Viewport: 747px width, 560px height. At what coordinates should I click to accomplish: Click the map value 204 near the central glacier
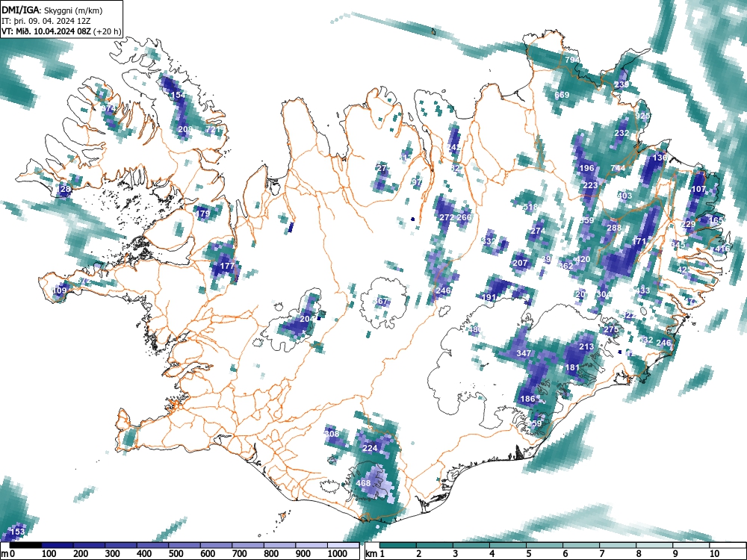pyautogui.click(x=308, y=319)
